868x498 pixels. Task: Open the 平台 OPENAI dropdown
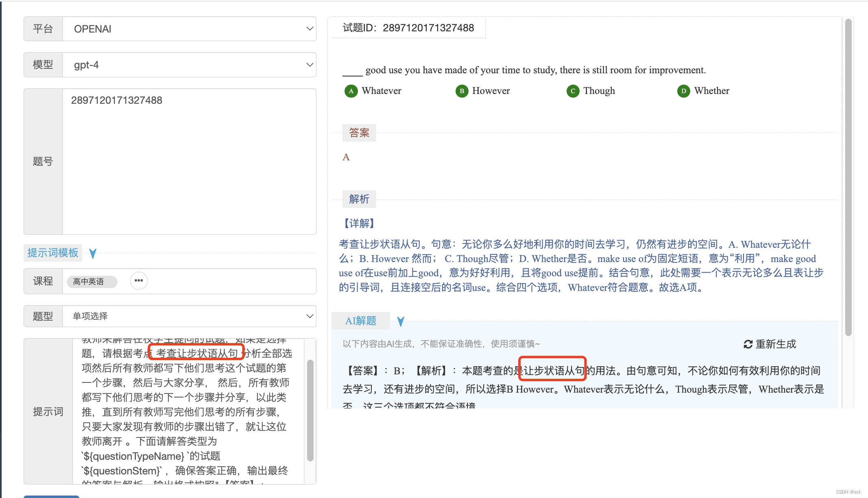click(x=189, y=29)
